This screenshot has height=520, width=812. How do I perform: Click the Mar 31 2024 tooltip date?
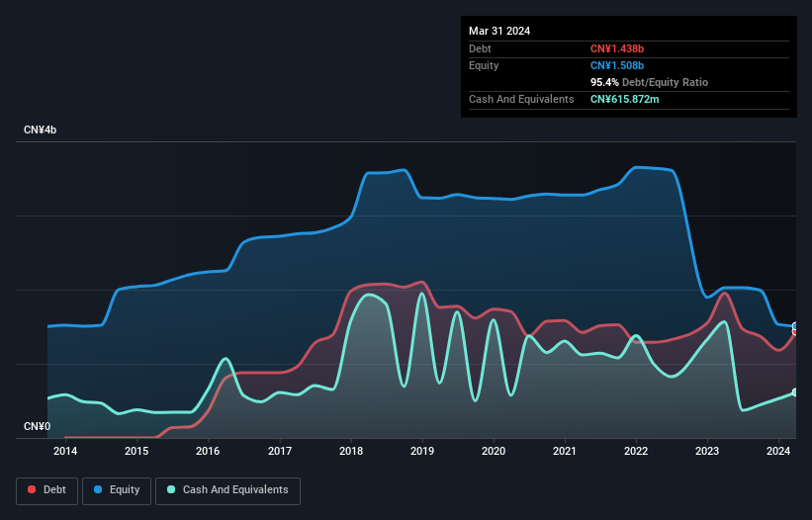click(x=499, y=31)
